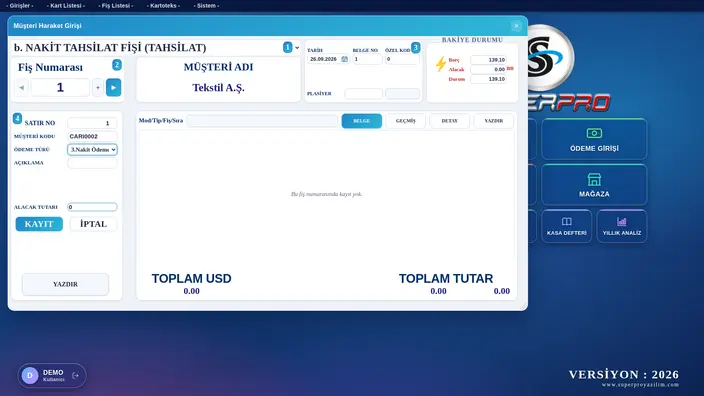
Task: Click the www.superproyazilim.com link
Action: pos(640,385)
